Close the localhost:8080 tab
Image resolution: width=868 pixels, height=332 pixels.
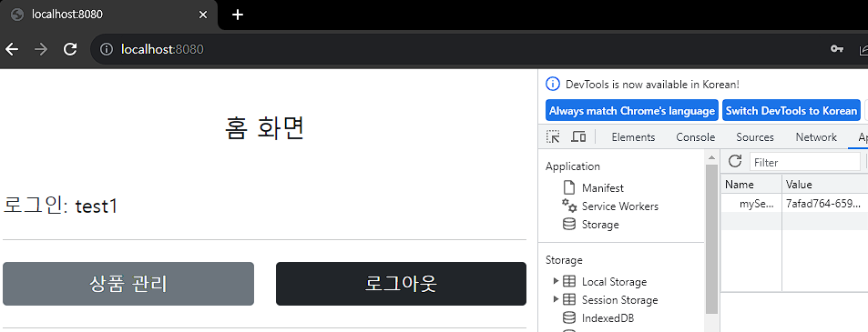pos(203,15)
